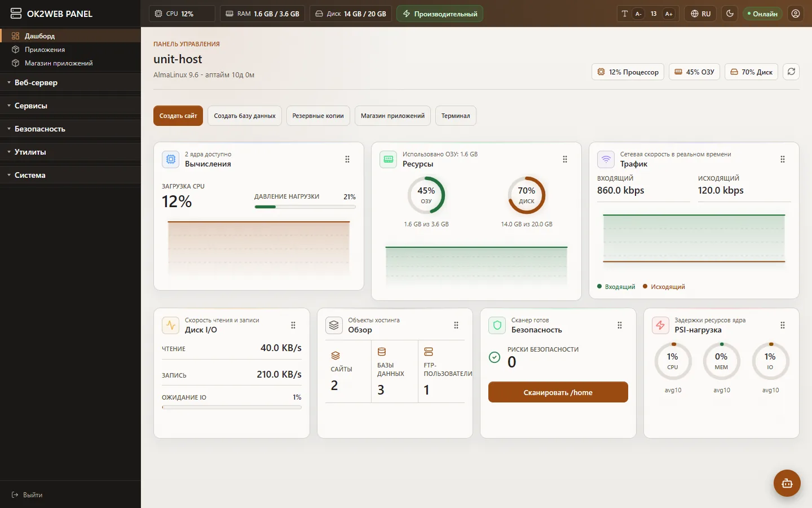The image size is (812, 508).
Task: Click the PSI-нагрузка lightning icon
Action: pos(660,325)
